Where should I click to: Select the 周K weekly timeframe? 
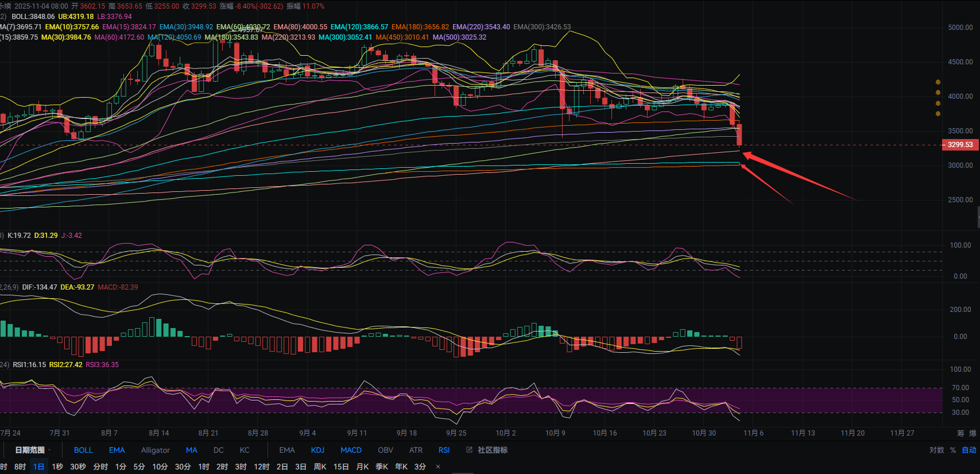pyautogui.click(x=320, y=467)
